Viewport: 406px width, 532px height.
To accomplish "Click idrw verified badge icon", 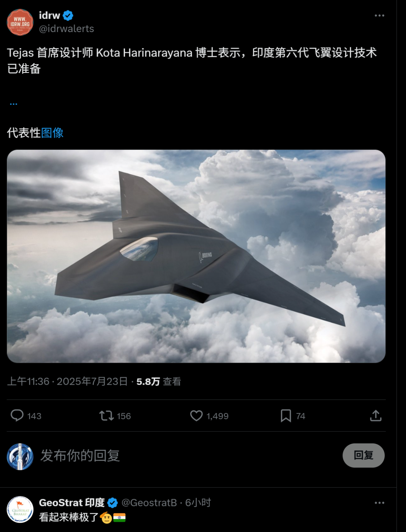I will click(68, 15).
